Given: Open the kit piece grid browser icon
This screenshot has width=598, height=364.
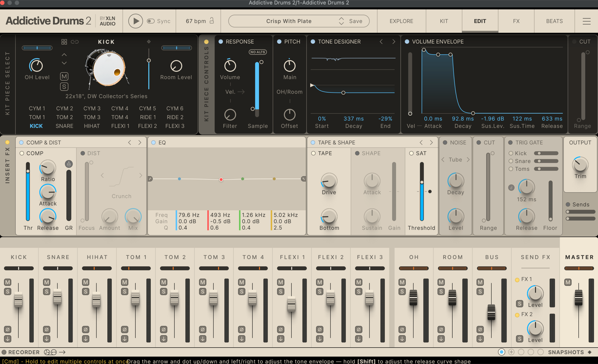Looking at the screenshot, I should [x=64, y=42].
